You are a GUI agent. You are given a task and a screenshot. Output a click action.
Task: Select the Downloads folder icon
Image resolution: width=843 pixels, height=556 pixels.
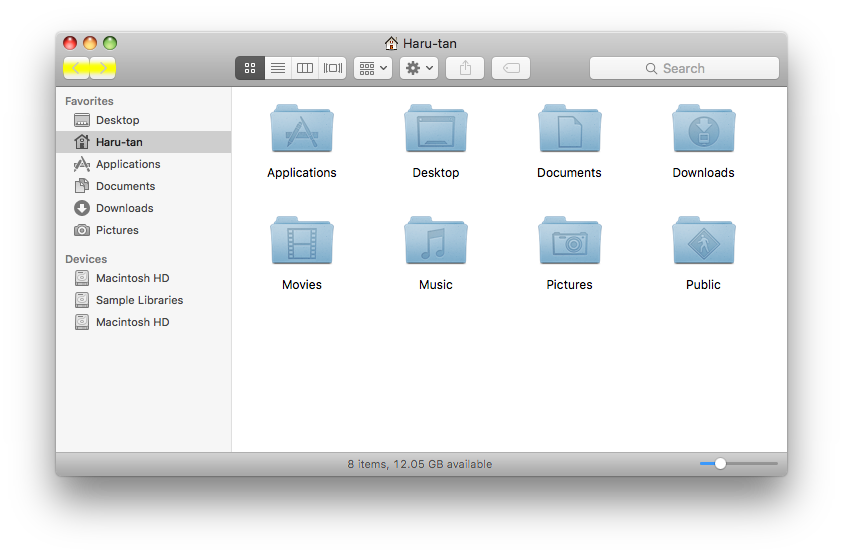(704, 129)
